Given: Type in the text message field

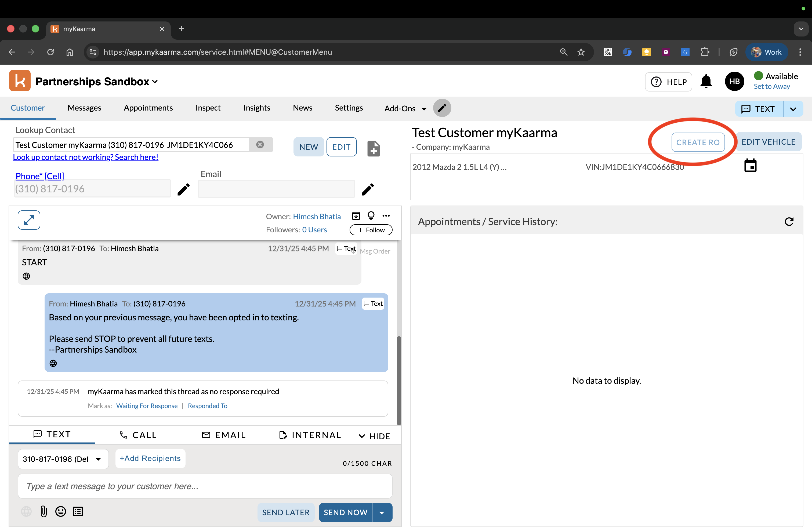Looking at the screenshot, I should click(205, 486).
